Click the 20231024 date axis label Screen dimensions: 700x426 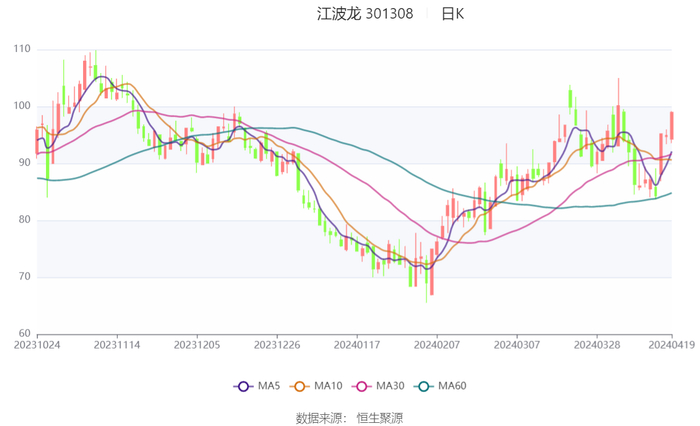[x=36, y=343]
